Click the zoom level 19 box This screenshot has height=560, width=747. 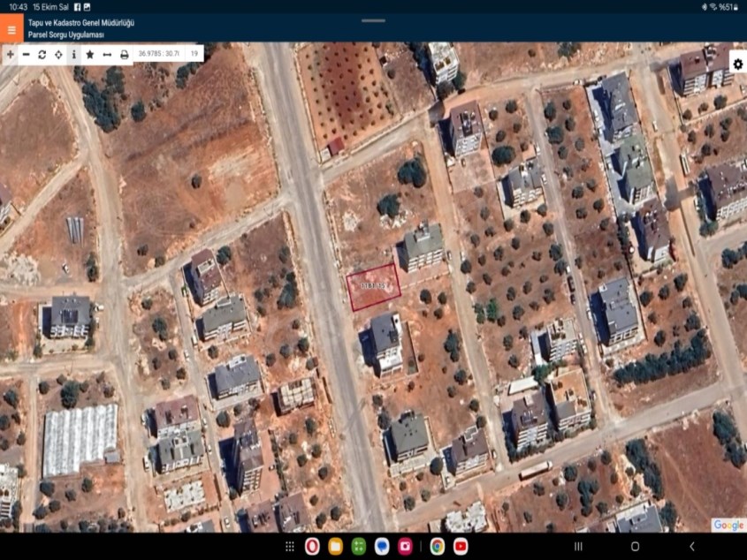tap(194, 54)
